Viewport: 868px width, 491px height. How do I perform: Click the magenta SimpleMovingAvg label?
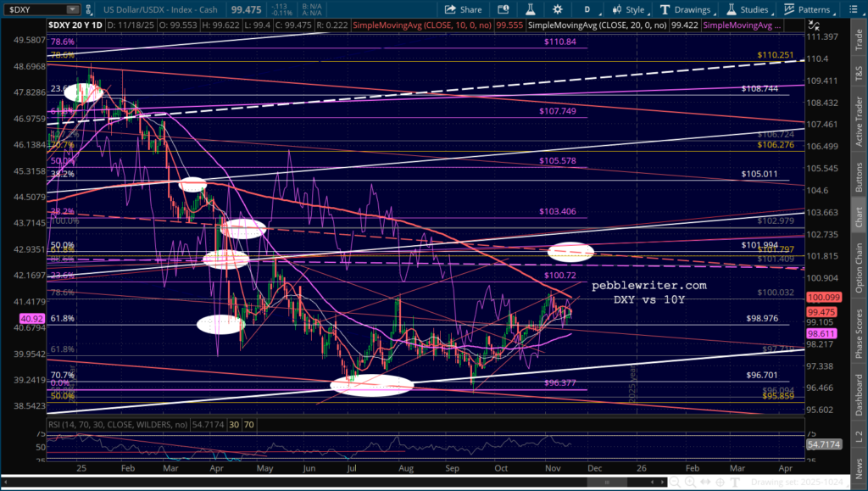[x=742, y=25]
